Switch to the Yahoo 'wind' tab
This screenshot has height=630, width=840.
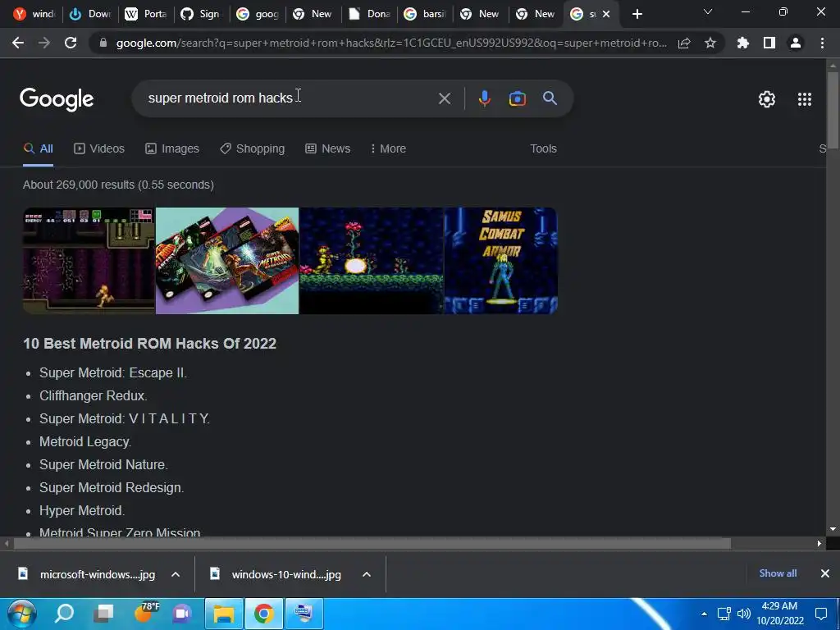34,14
